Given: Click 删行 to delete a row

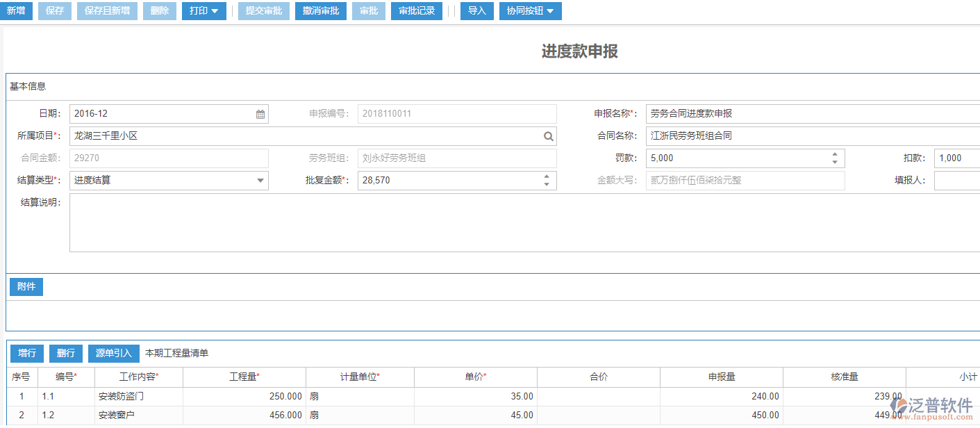Looking at the screenshot, I should 66,353.
